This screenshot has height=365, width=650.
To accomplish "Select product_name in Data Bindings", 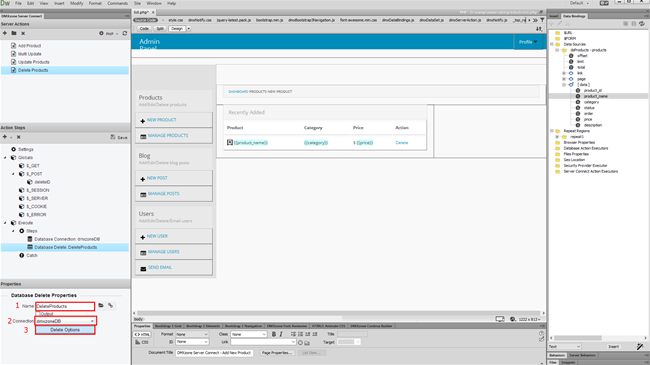I will [596, 96].
